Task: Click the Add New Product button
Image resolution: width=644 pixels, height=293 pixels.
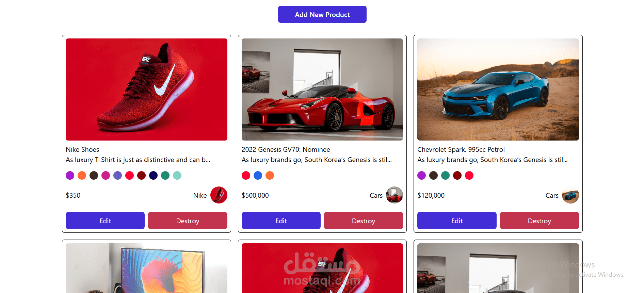Action: click(x=322, y=14)
